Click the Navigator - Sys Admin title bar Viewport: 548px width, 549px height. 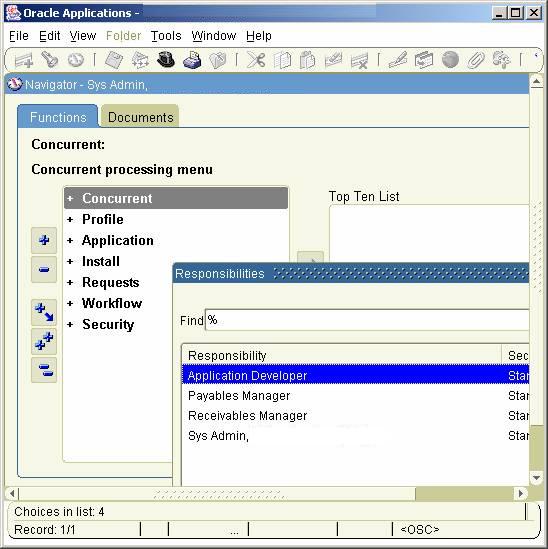click(267, 84)
